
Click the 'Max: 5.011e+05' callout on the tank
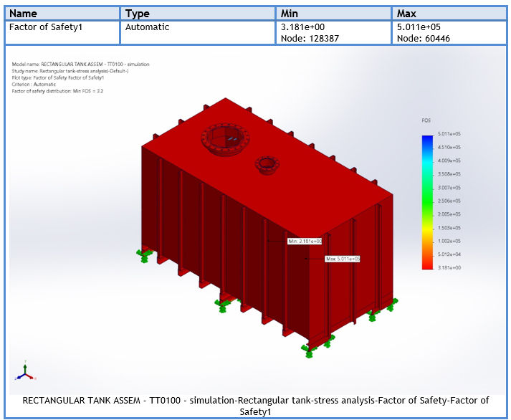pyautogui.click(x=343, y=259)
